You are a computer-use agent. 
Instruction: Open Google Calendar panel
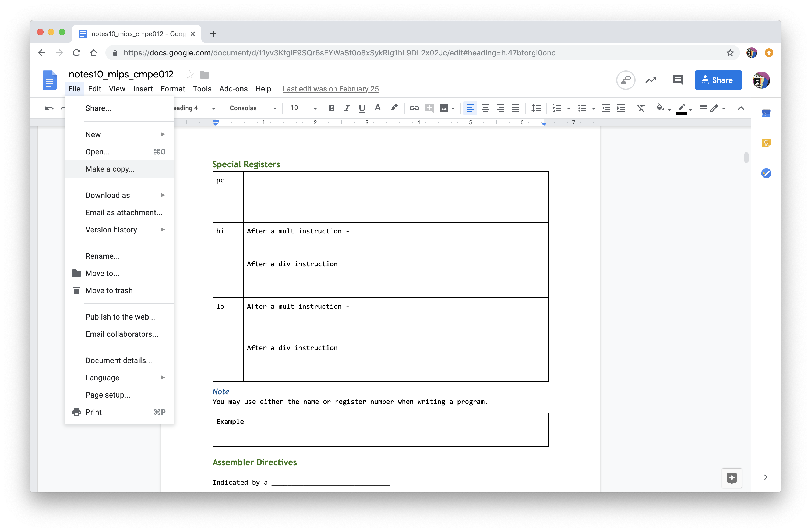[766, 113]
